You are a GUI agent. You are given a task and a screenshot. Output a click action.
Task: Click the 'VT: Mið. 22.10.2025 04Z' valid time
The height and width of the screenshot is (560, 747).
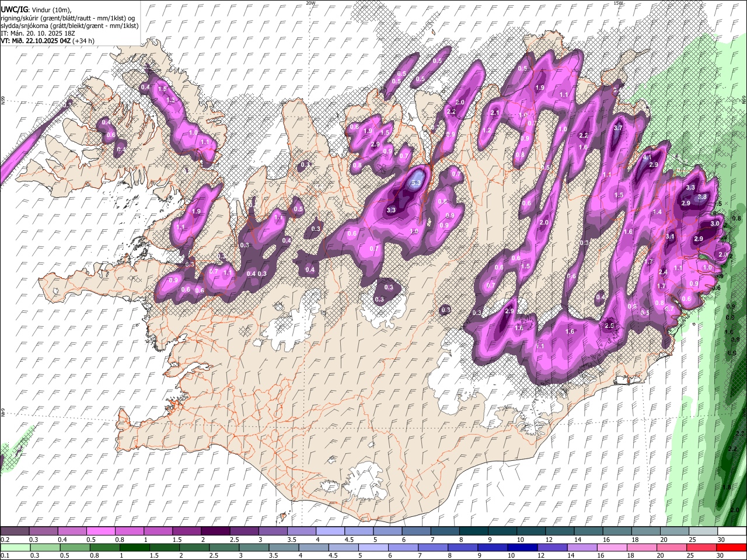(36, 41)
